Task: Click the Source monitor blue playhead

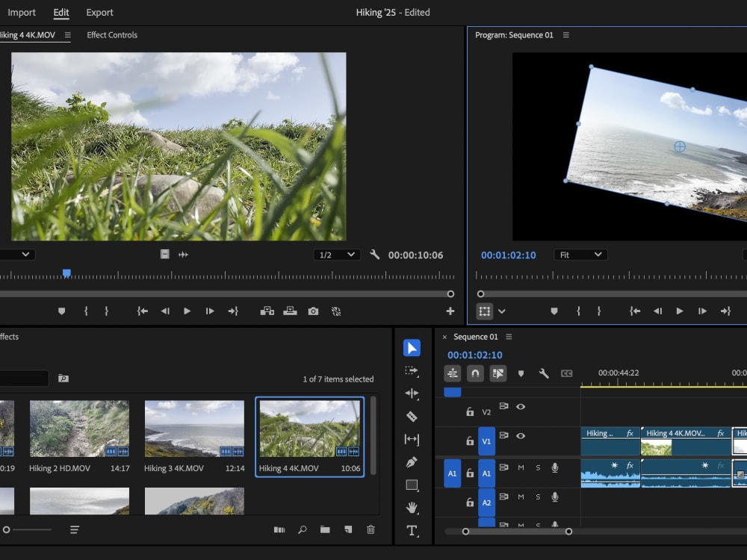Action: tap(66, 273)
